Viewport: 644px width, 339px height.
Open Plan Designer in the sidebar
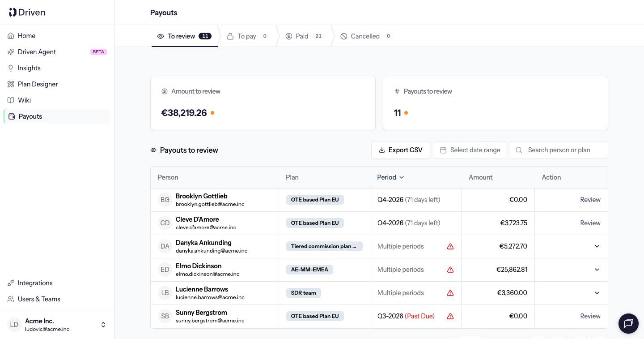point(57,84)
